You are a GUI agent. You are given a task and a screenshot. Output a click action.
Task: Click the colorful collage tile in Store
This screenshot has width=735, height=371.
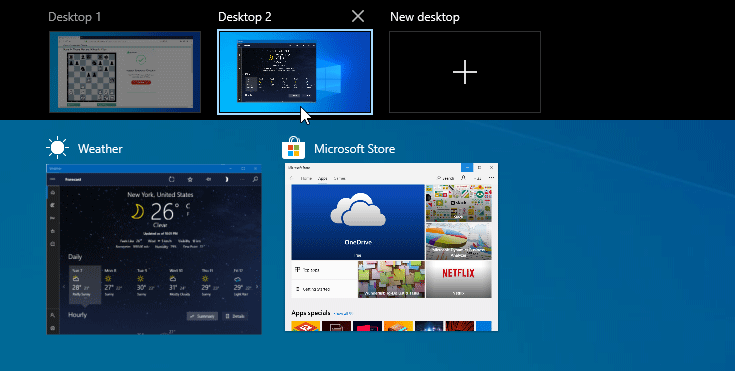coord(458,203)
